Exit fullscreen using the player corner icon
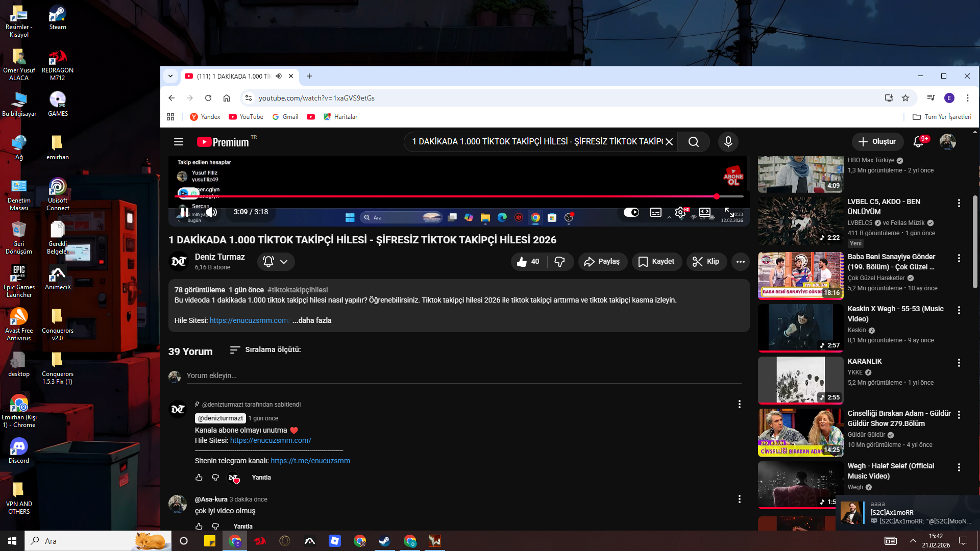 click(x=729, y=212)
